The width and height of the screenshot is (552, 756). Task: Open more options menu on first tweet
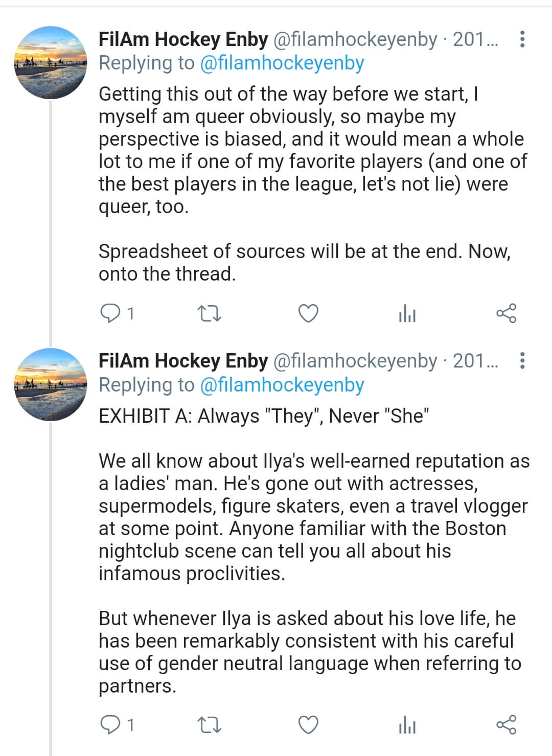[x=522, y=39]
